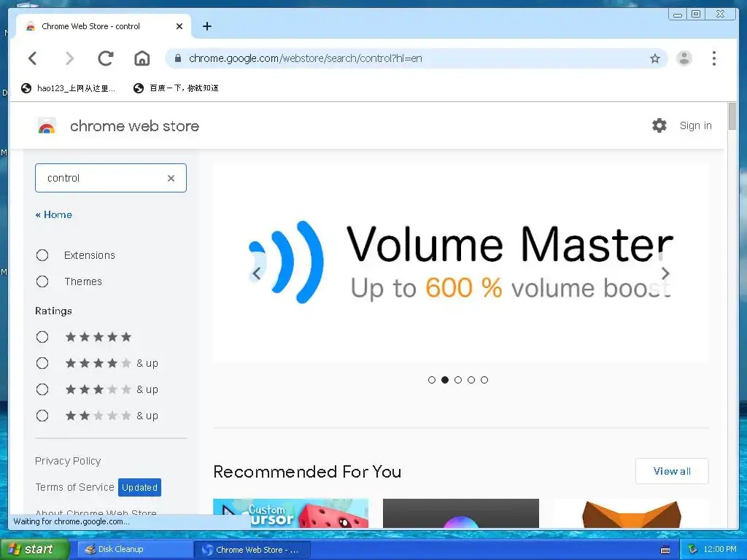Open the Chrome profile avatar icon
This screenshot has height=560, width=747.
[684, 58]
